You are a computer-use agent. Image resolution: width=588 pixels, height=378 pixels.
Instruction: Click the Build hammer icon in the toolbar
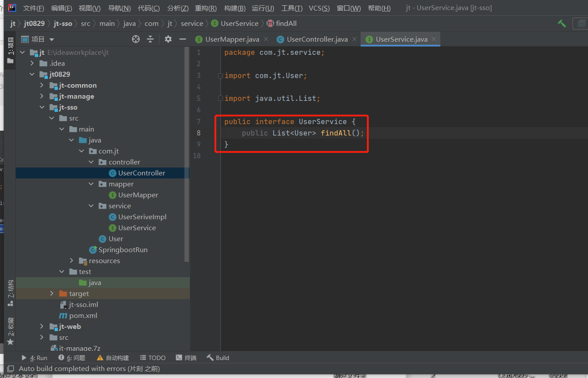point(562,24)
